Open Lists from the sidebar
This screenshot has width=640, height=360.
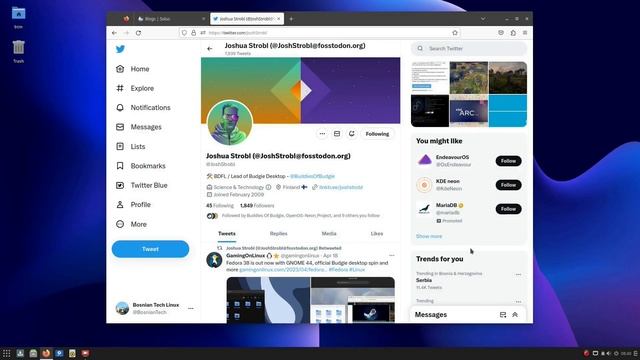(131, 147)
